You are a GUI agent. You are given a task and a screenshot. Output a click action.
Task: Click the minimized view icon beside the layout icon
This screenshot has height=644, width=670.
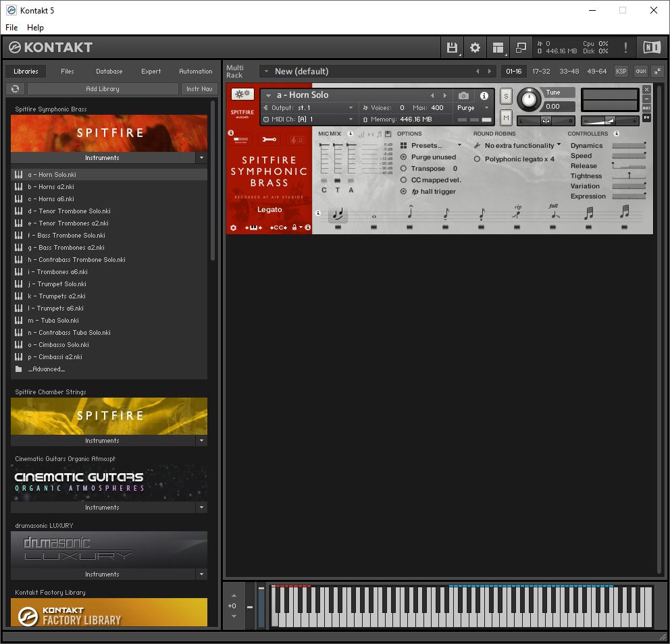point(521,47)
